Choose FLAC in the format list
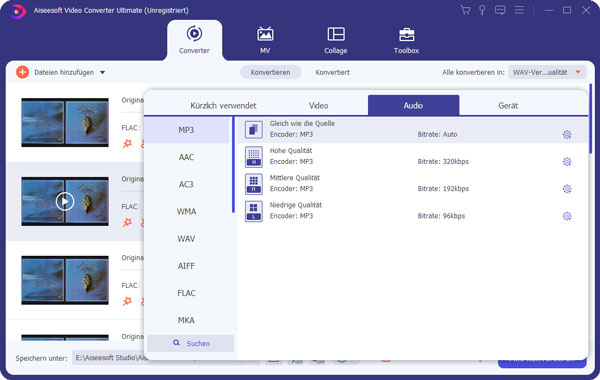 pos(186,293)
